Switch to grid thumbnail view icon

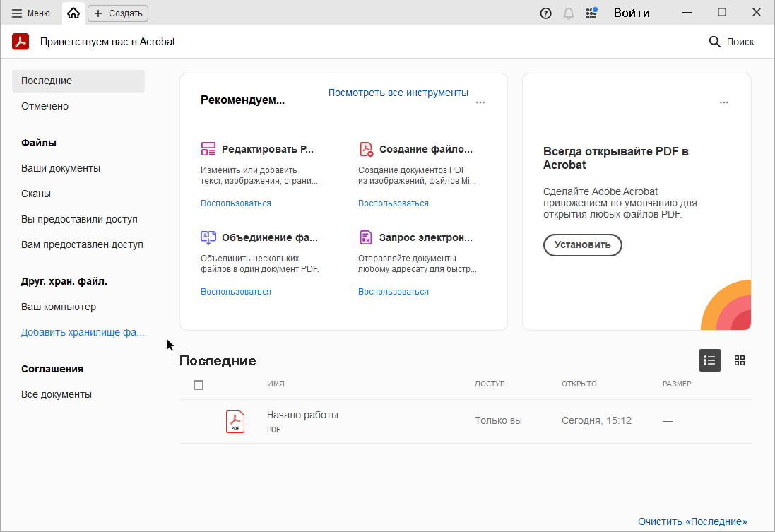tap(740, 360)
